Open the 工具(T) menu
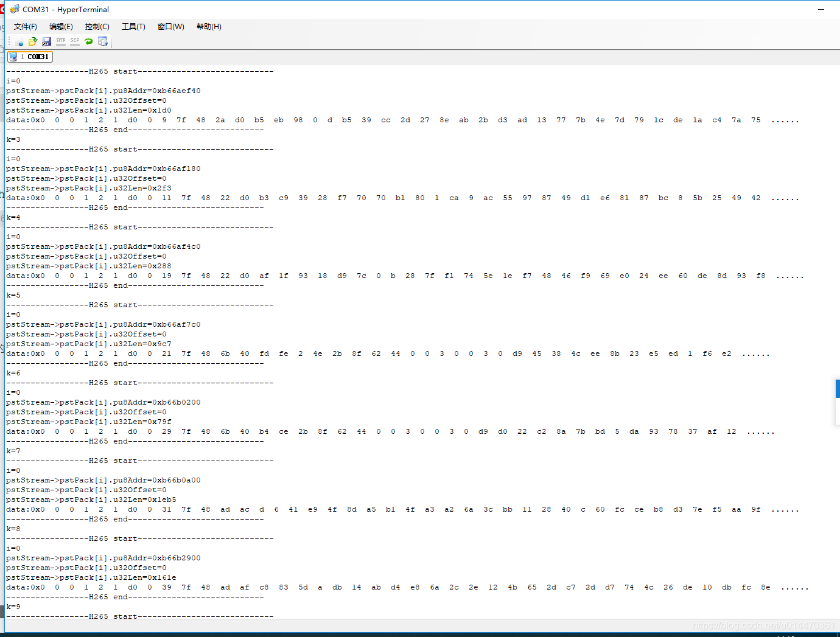 [x=133, y=27]
